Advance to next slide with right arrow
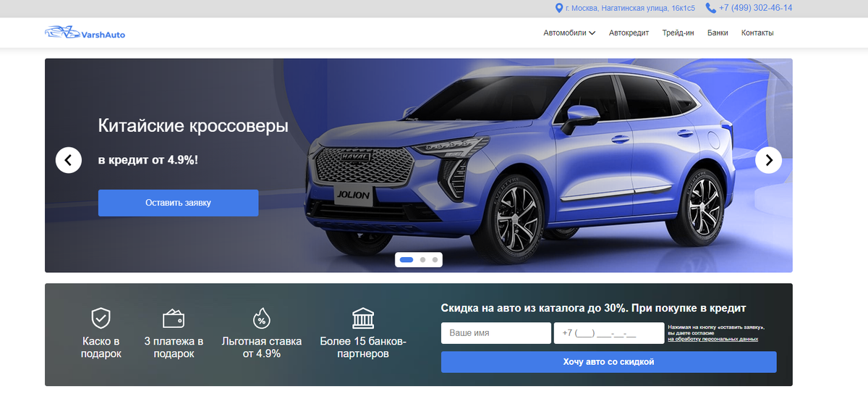 click(x=768, y=160)
